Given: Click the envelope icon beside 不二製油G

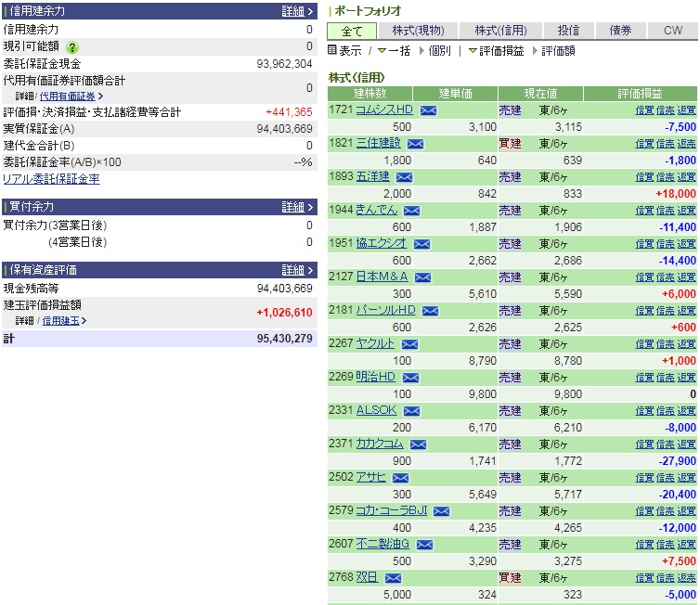Looking at the screenshot, I should [424, 545].
